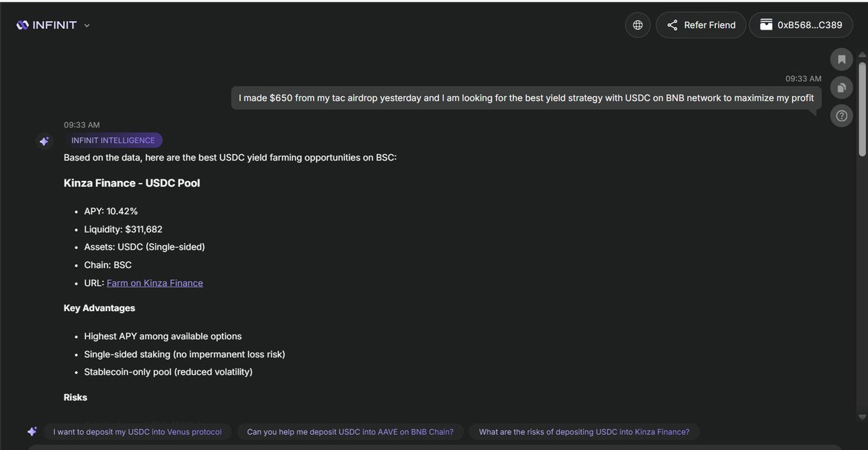Viewport: 868px width, 450px height.
Task: Click the copy documents icon in sidebar
Action: point(841,88)
